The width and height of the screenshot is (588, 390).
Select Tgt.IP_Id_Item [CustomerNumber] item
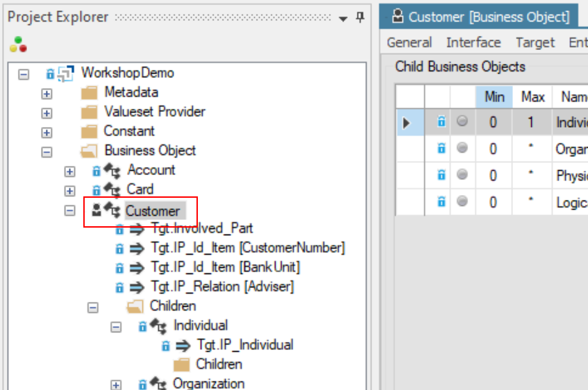pyautogui.click(x=247, y=248)
